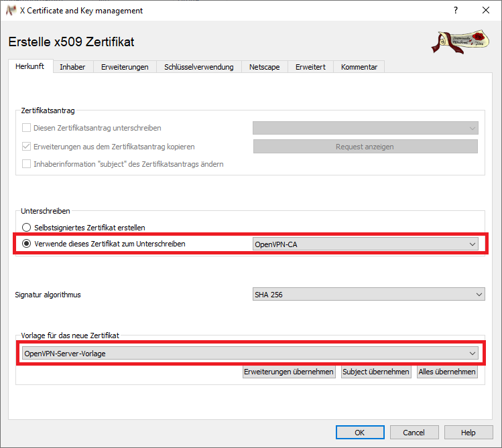This screenshot has height=448, width=502.
Task: Confirm the dialog with OK
Action: coord(360,433)
